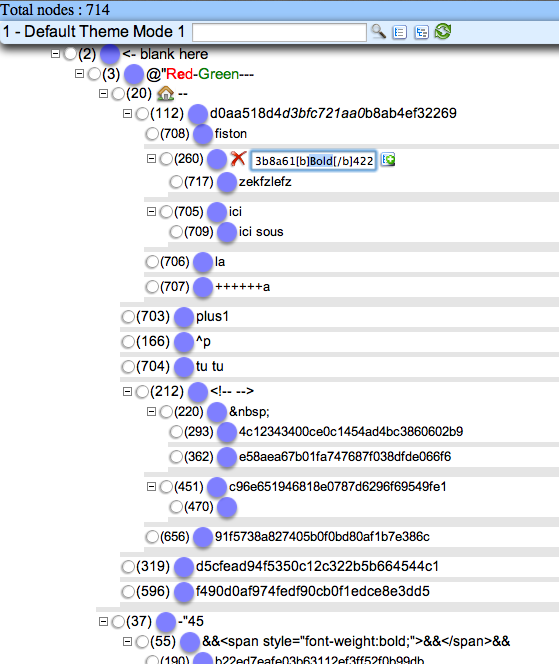
Task: Click the green refresh icon
Action: (443, 31)
